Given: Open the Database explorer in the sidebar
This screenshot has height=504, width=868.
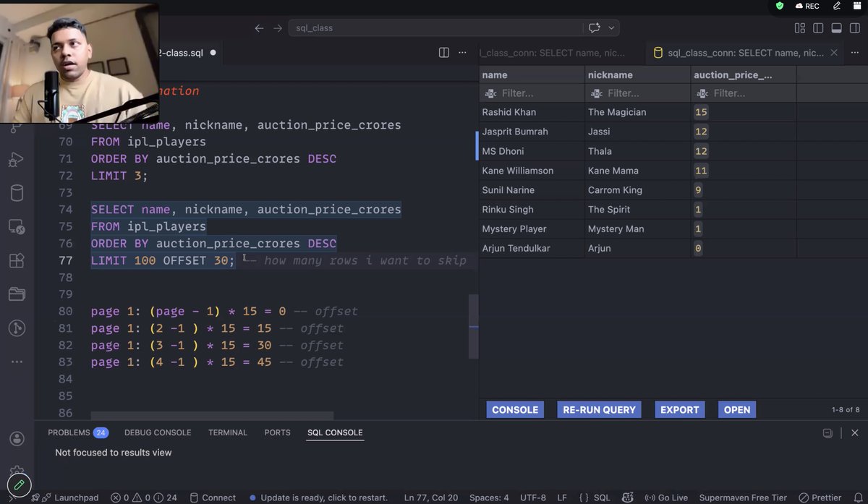Looking at the screenshot, I should pos(18,192).
